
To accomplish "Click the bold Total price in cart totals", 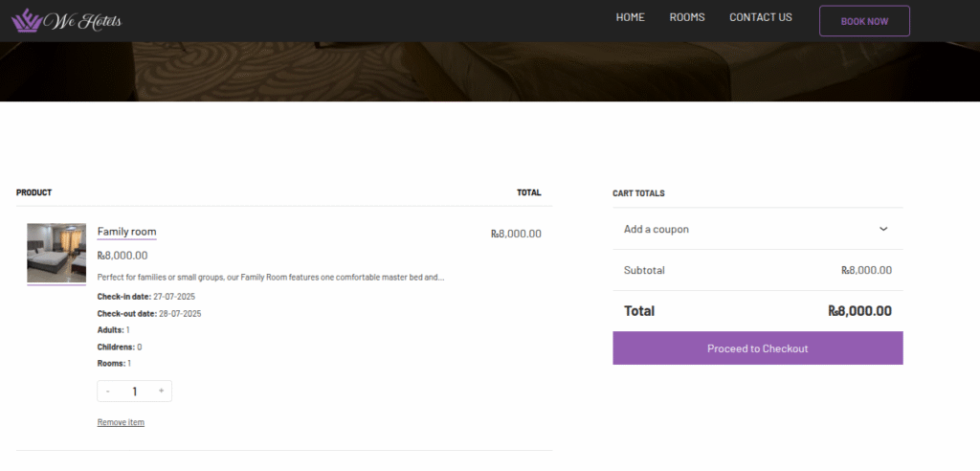I will [x=859, y=311].
